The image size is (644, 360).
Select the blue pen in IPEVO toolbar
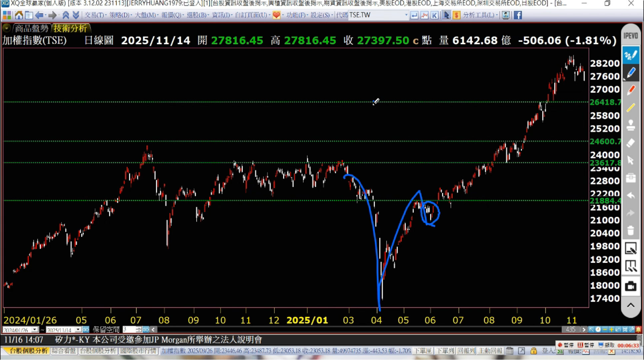[x=631, y=73]
